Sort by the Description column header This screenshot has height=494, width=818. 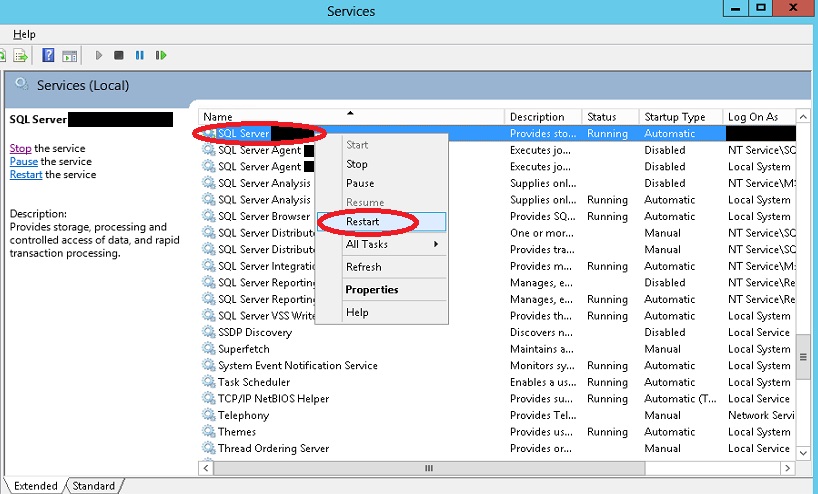point(543,117)
